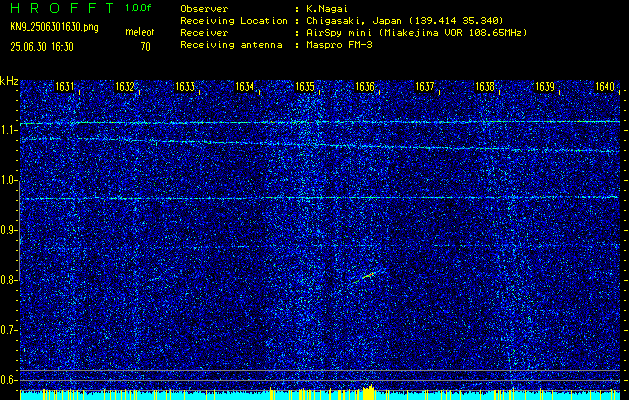629x400 pixels.
Task: Click the 1635 time marker
Action: tap(305, 87)
